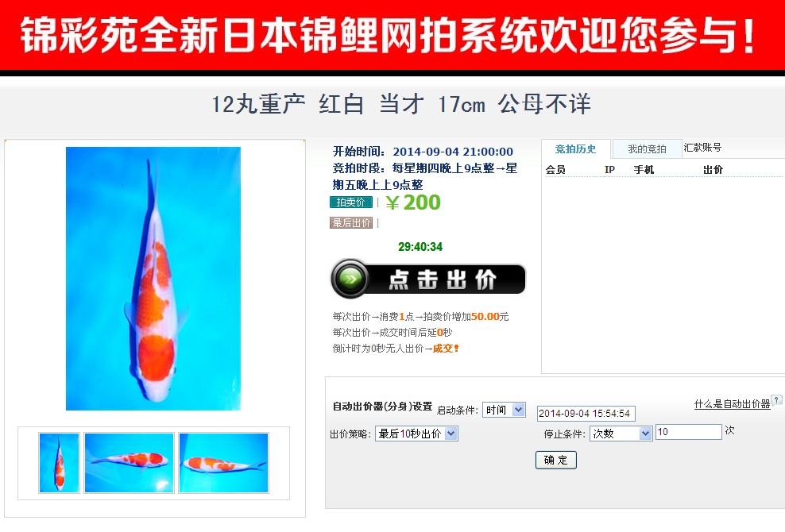Expand the 启动条件 时间 dropdown
This screenshot has width=785, height=532.
tap(504, 410)
